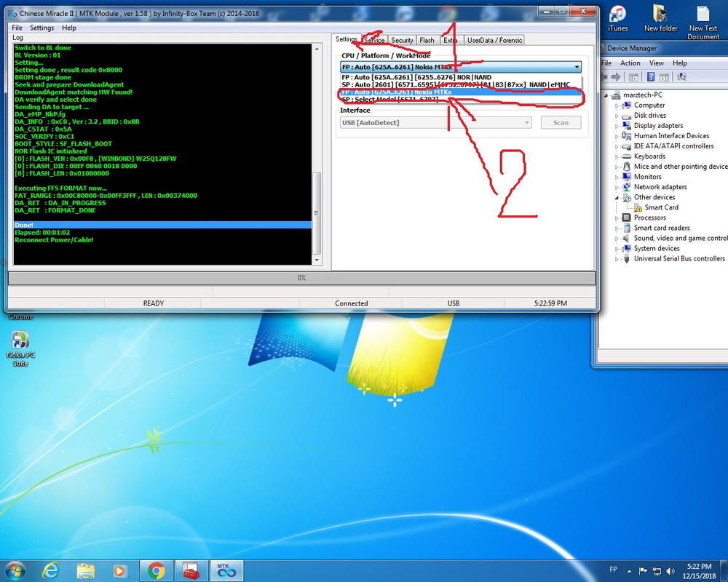Select Sound, video and game controllers entry

[681, 238]
